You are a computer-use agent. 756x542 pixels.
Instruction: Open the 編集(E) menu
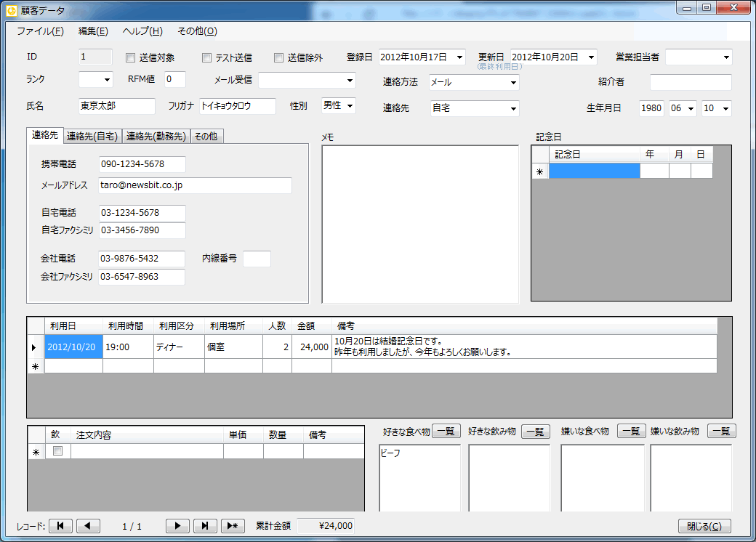click(x=93, y=31)
